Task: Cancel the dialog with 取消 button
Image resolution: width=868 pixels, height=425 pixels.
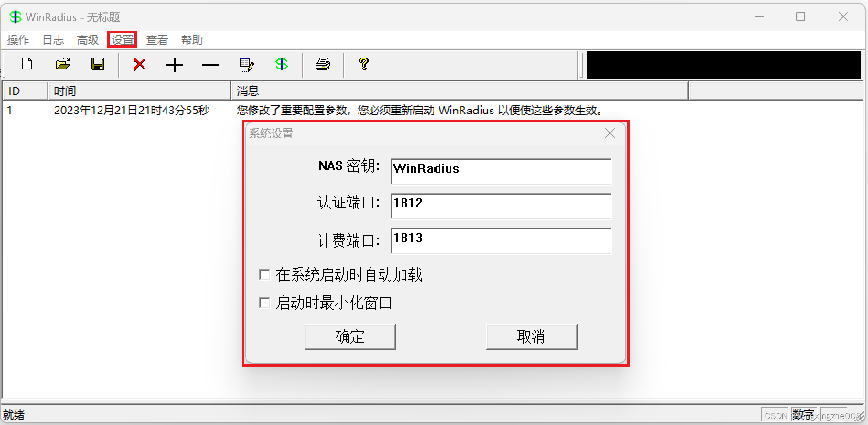Action: point(531,337)
